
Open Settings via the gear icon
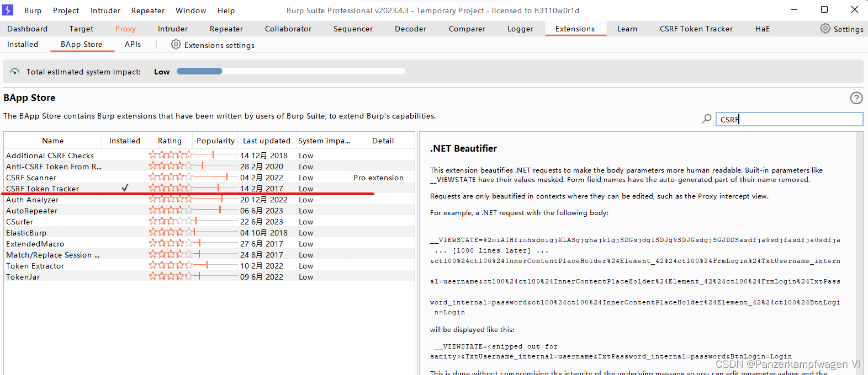click(825, 29)
